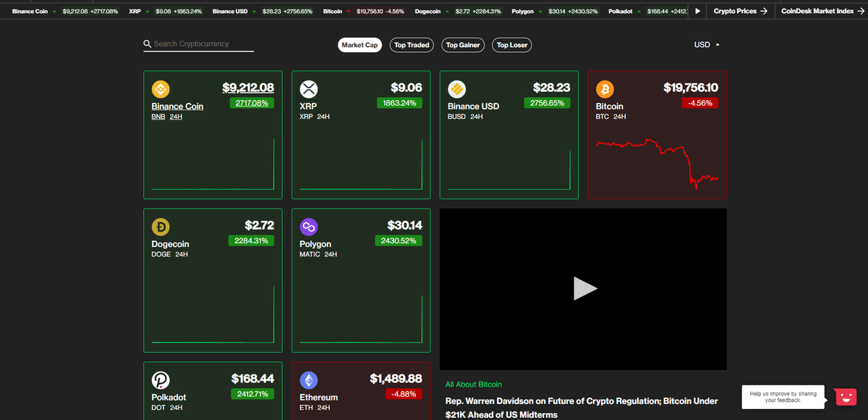Select the Top Gainer filter tab
This screenshot has width=868, height=420.
coord(463,45)
